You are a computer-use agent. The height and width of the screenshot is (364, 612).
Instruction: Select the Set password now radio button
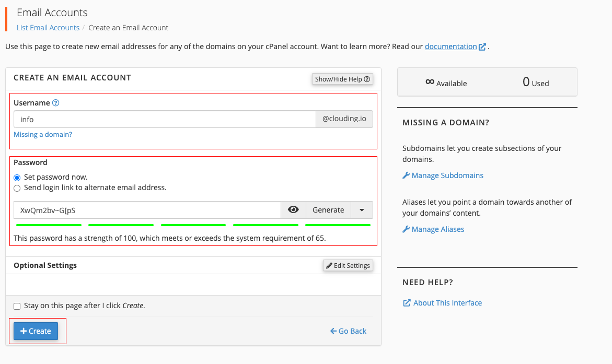(17, 178)
